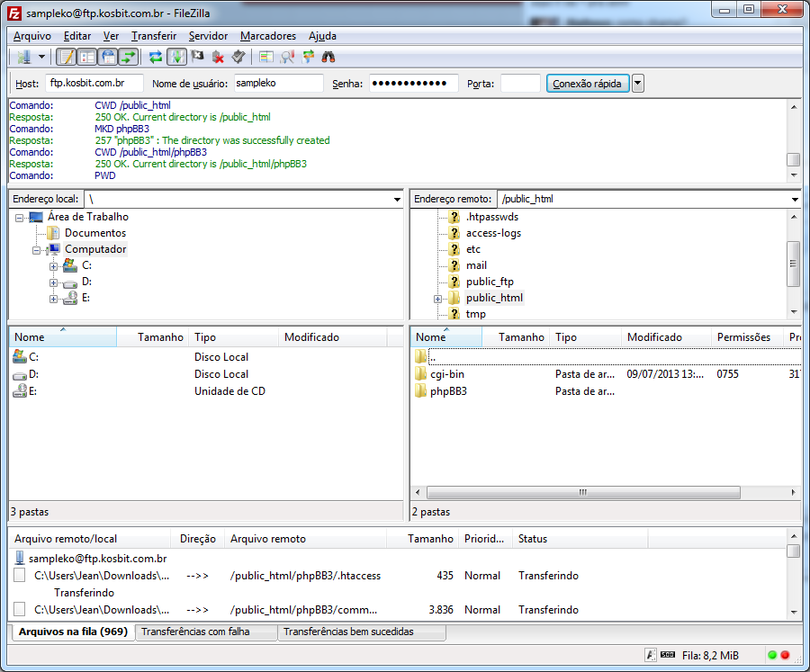Screen dimensions: 810x672
Task: Click the green activity indicator light
Action: [772, 655]
